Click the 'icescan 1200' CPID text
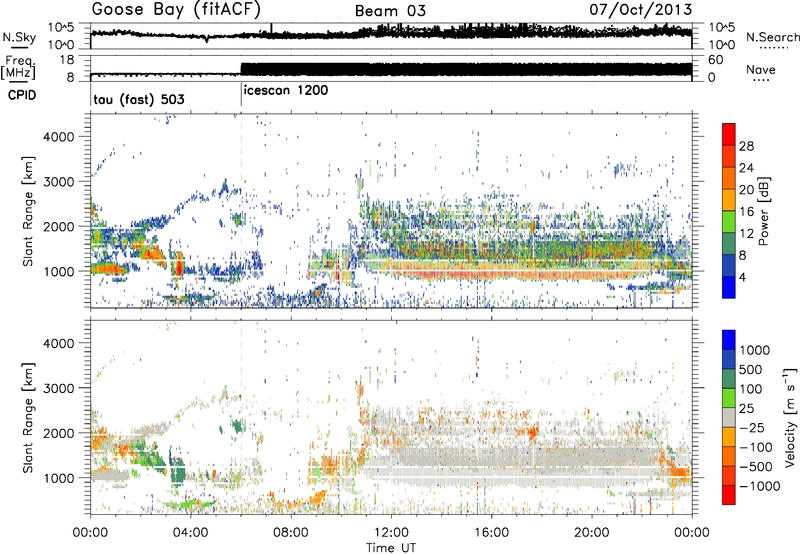This screenshot has width=800, height=554. 286,91
